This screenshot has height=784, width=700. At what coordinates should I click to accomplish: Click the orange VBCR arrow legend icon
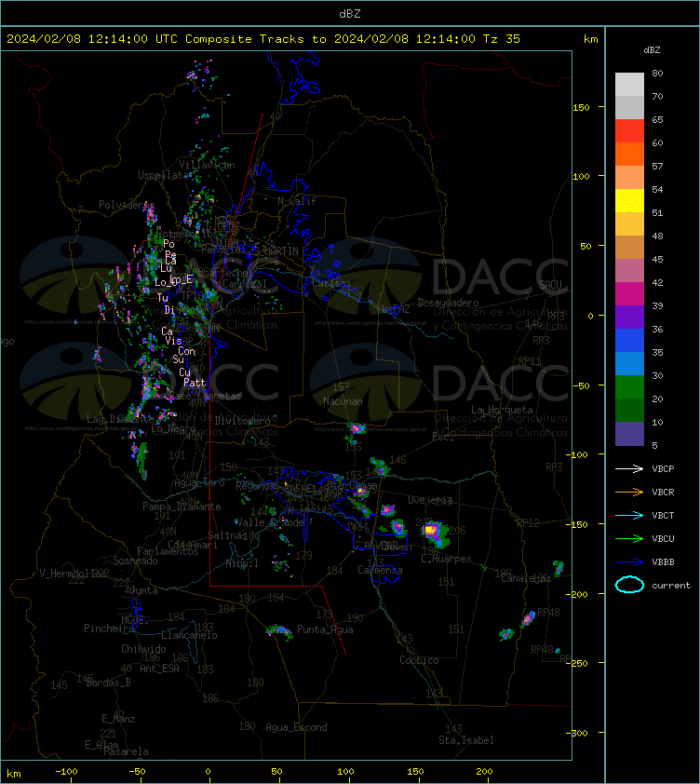point(629,492)
